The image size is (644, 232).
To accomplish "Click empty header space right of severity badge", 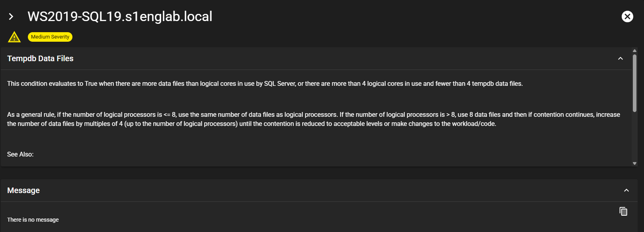I will pos(318,37).
